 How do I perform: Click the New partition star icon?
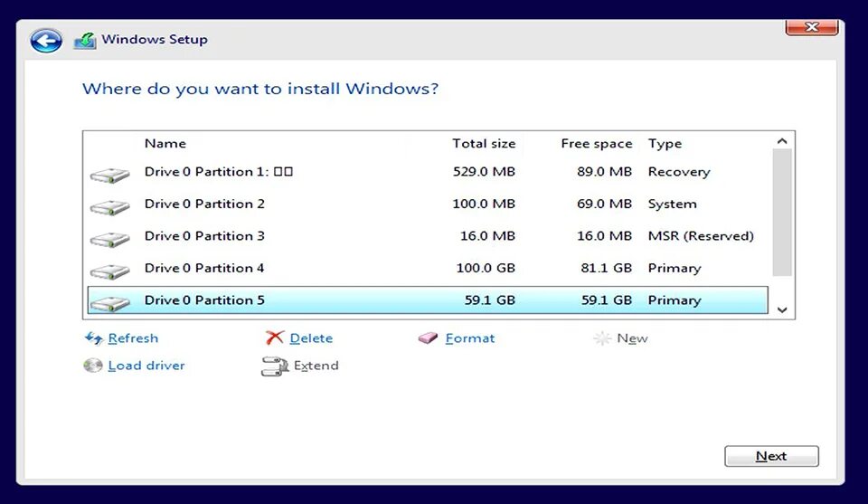pos(602,338)
